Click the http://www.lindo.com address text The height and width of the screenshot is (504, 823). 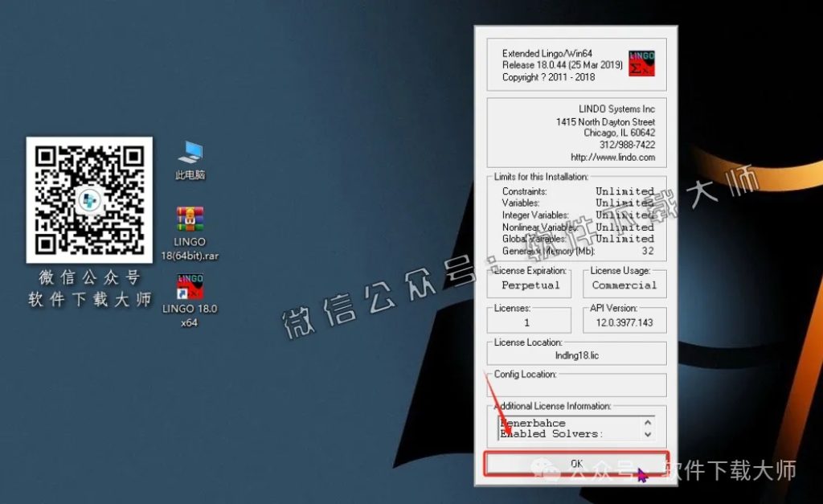[612, 158]
